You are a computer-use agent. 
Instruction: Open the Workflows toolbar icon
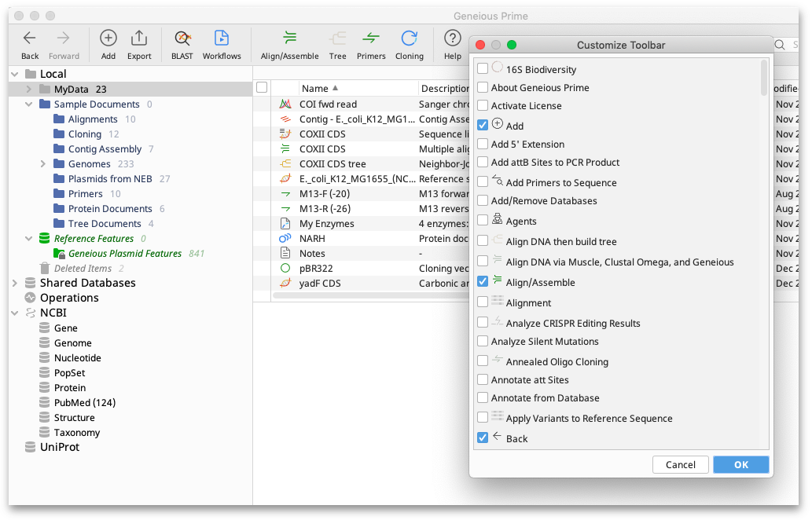point(222,38)
